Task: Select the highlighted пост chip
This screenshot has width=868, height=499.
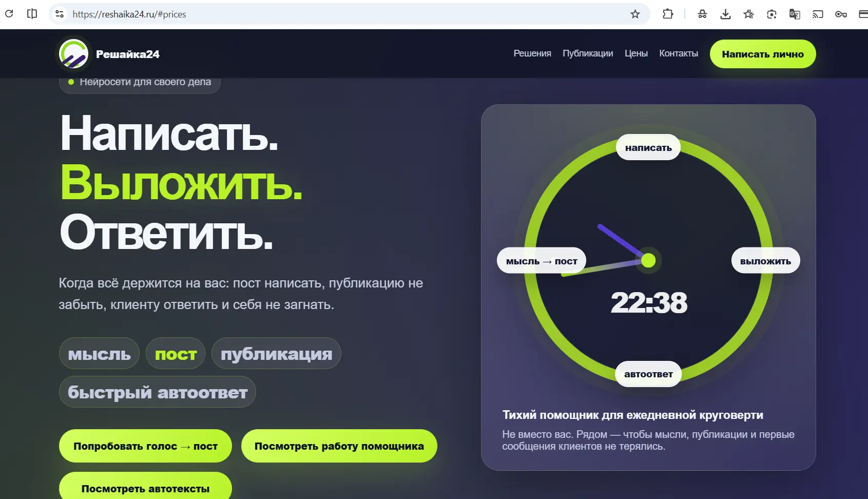Action: (176, 353)
